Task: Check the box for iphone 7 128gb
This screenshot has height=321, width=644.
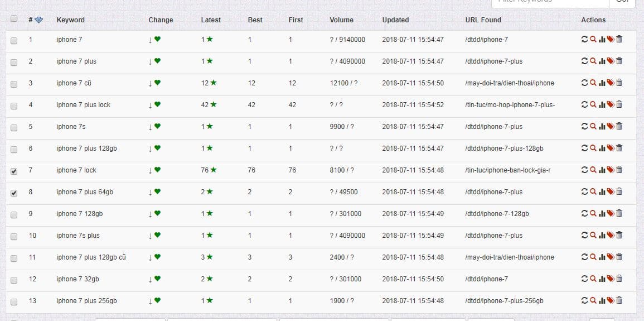Action: (x=14, y=215)
